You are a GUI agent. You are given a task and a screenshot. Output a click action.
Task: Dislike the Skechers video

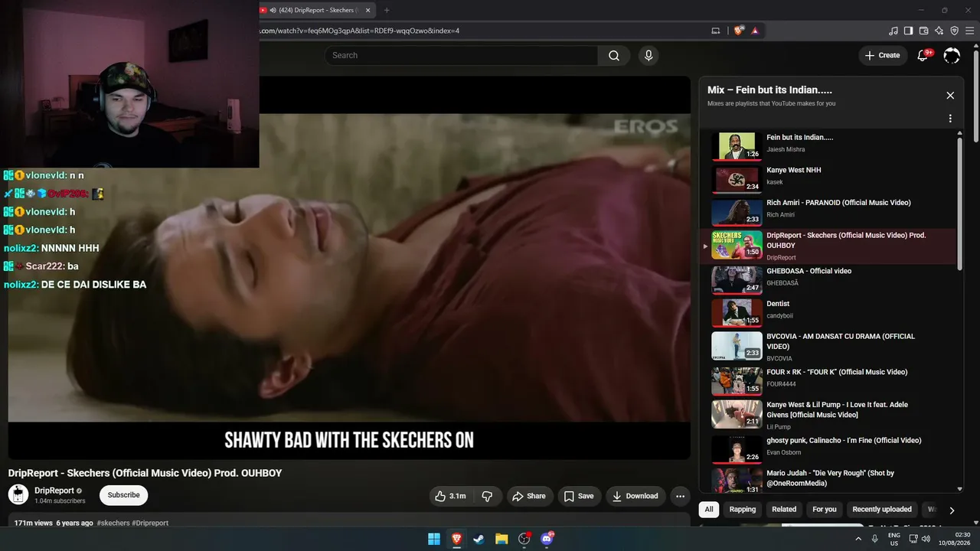pyautogui.click(x=487, y=496)
